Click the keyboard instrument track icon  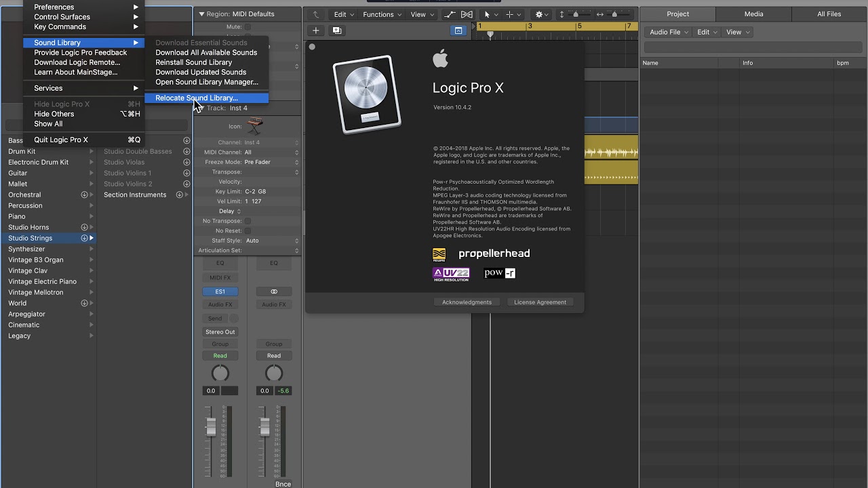[255, 126]
